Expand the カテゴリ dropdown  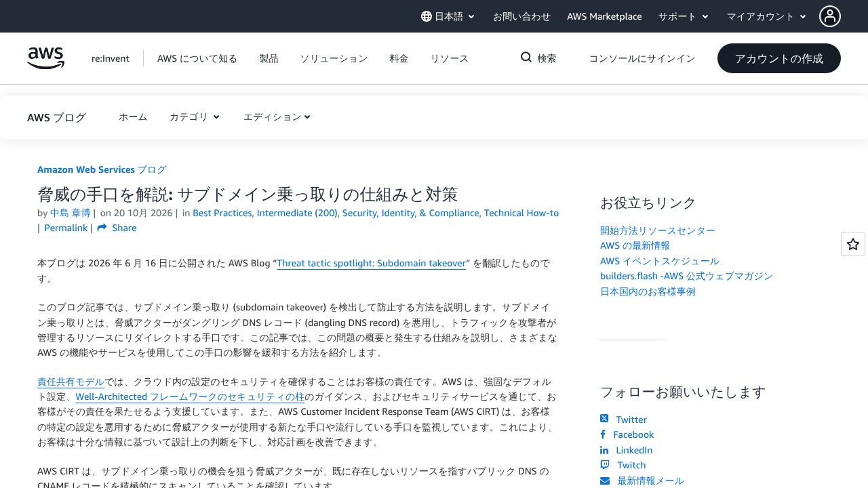click(195, 117)
